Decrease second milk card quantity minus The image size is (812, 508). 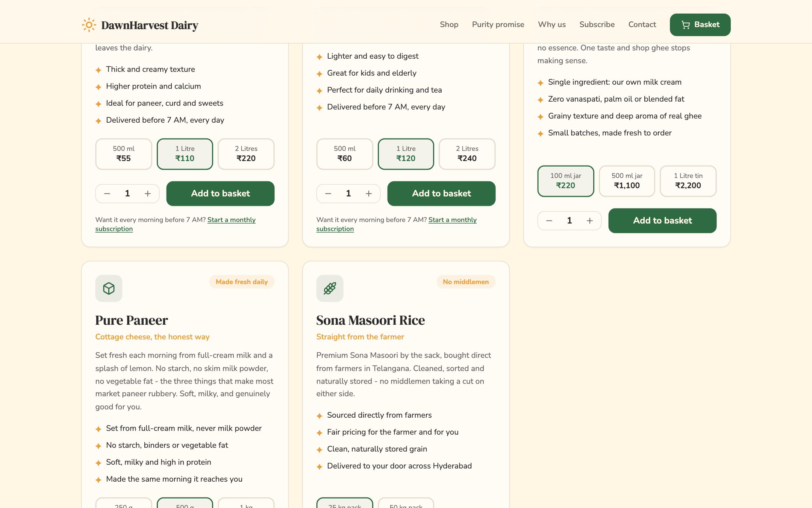(328, 193)
